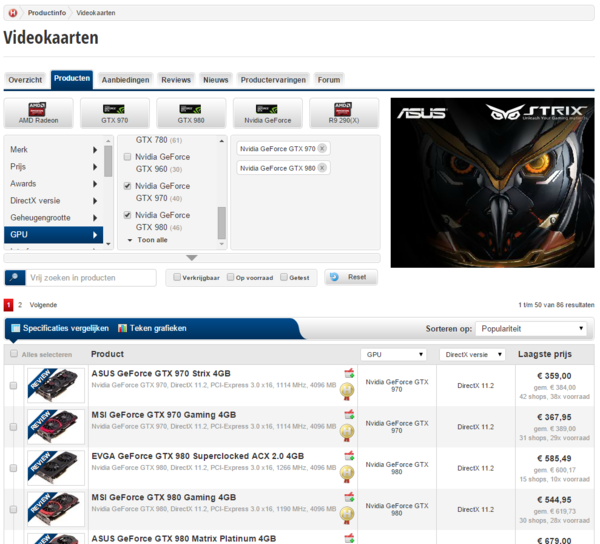Click award medal of MSI GTX 970 Gaming
This screenshot has height=544, width=600.
347,432
